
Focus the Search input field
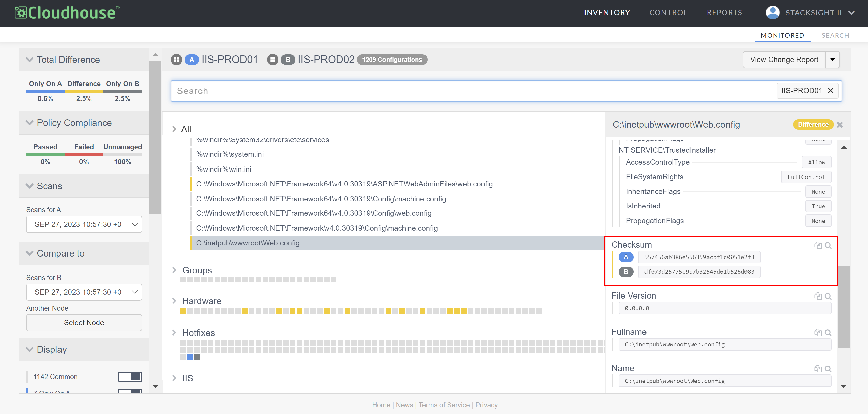[x=473, y=91]
